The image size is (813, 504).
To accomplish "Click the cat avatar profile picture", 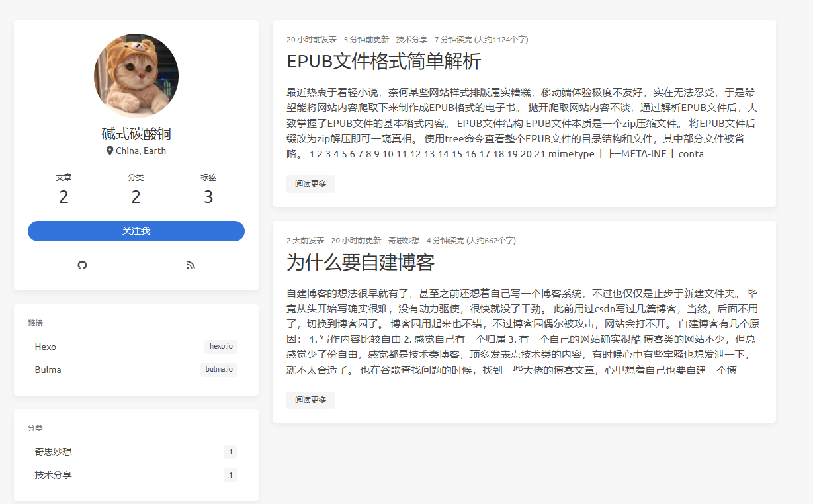I will (136, 76).
